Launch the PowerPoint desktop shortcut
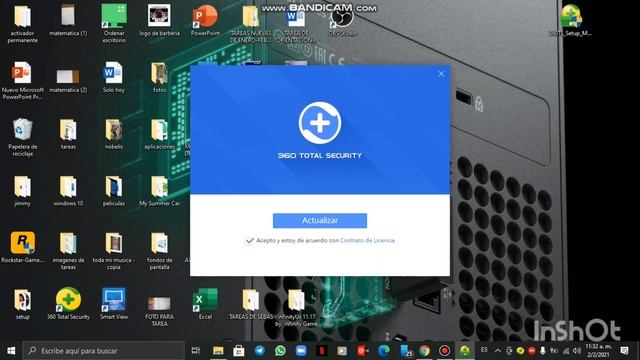This screenshot has height=360, width=640. click(x=205, y=20)
